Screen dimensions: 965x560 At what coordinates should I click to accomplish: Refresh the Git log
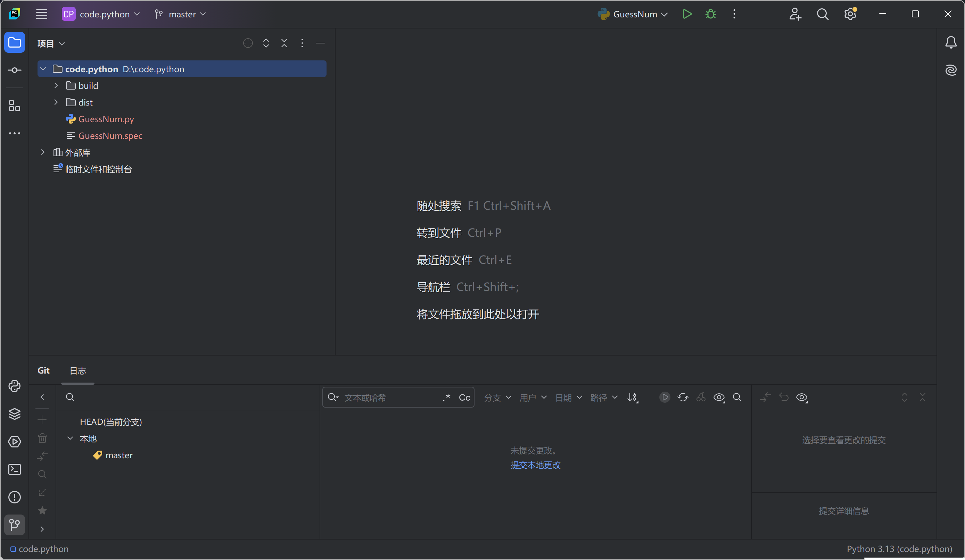(683, 397)
